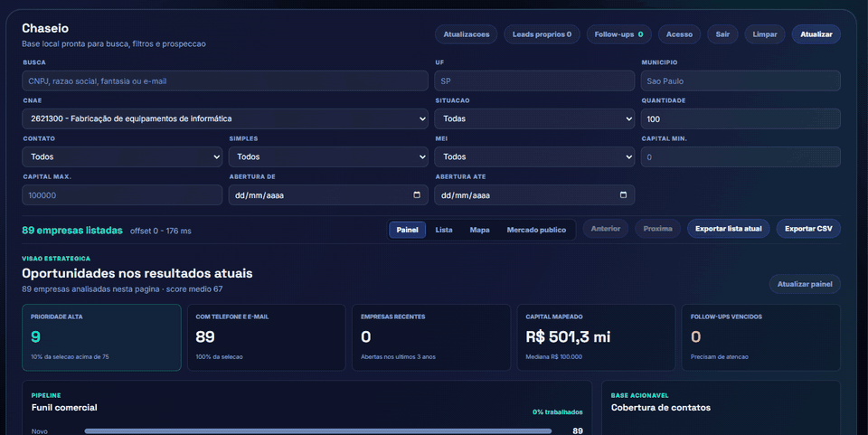Click the Atualizar button in header
Screen dimensions: 868x435
click(x=816, y=34)
